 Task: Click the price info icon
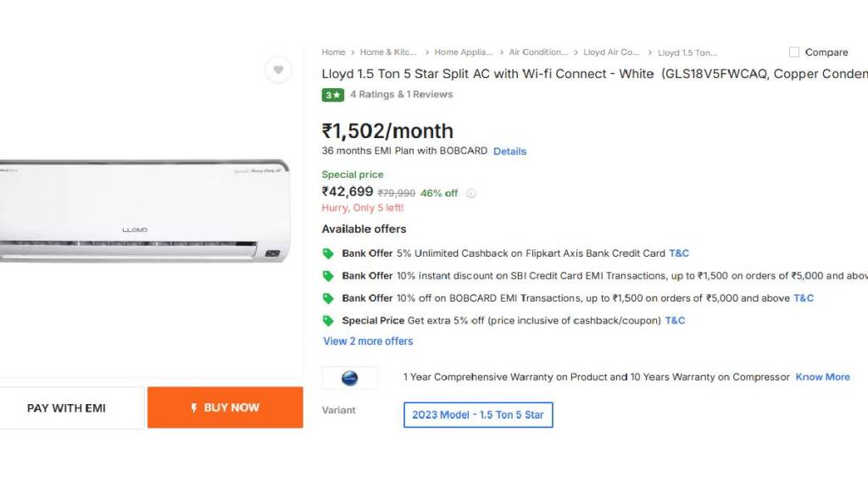tap(471, 193)
